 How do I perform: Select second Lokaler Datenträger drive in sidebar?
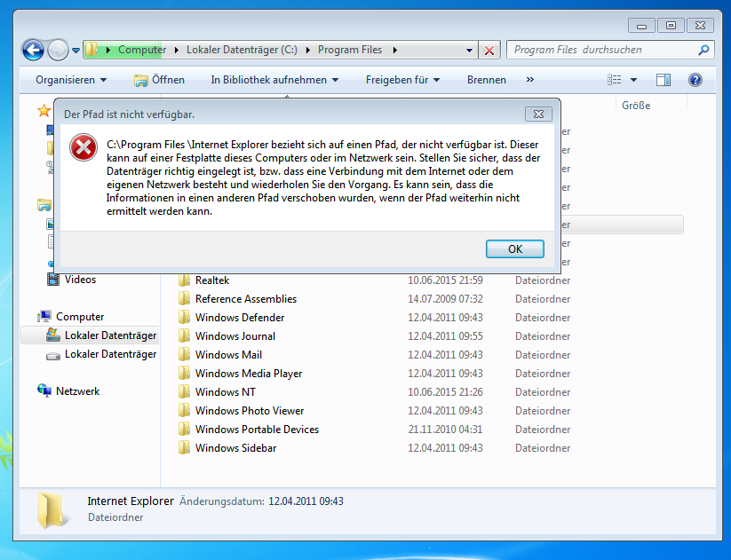coord(110,354)
